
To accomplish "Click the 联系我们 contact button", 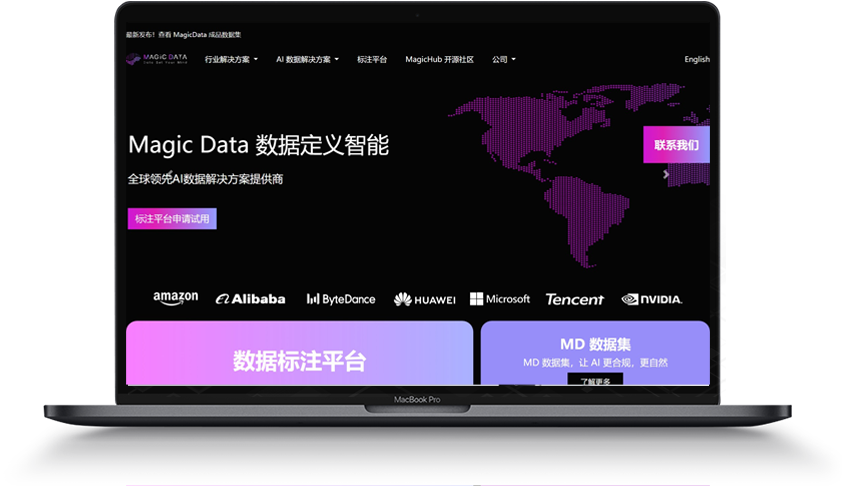I will (x=676, y=145).
